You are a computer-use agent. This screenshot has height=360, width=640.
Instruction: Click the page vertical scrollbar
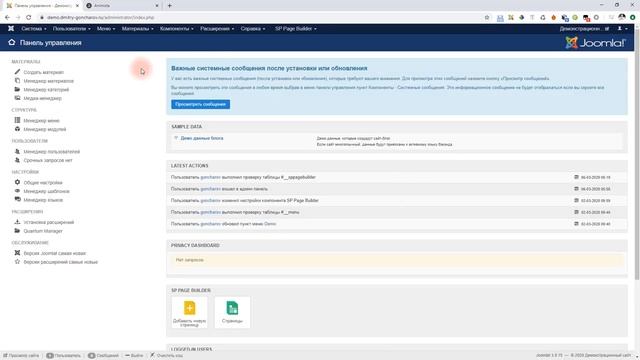coord(637,155)
